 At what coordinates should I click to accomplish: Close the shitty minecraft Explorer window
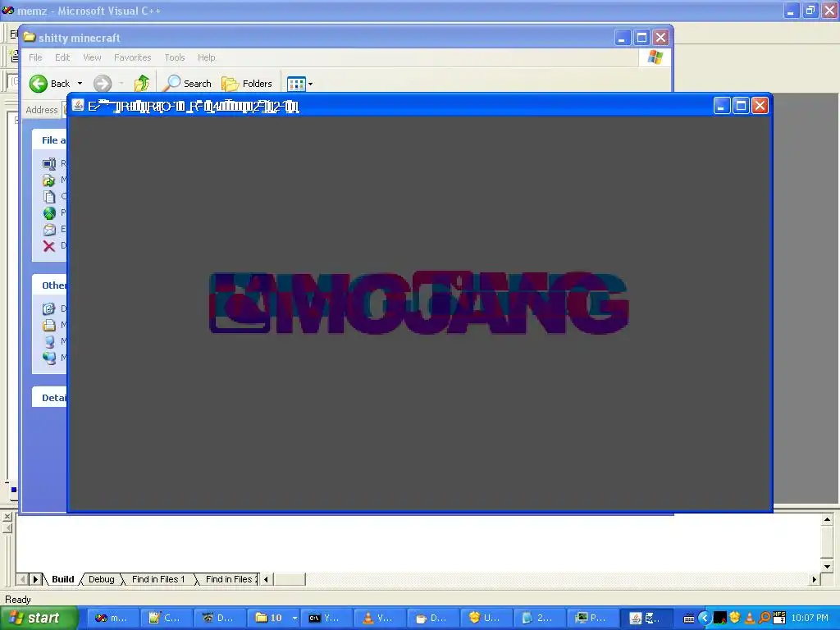[x=660, y=38]
